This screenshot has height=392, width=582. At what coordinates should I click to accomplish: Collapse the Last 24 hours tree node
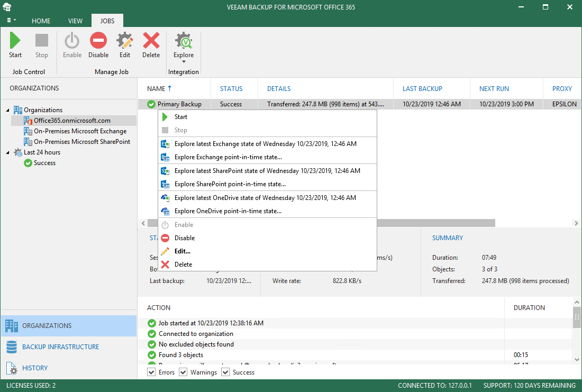point(8,152)
